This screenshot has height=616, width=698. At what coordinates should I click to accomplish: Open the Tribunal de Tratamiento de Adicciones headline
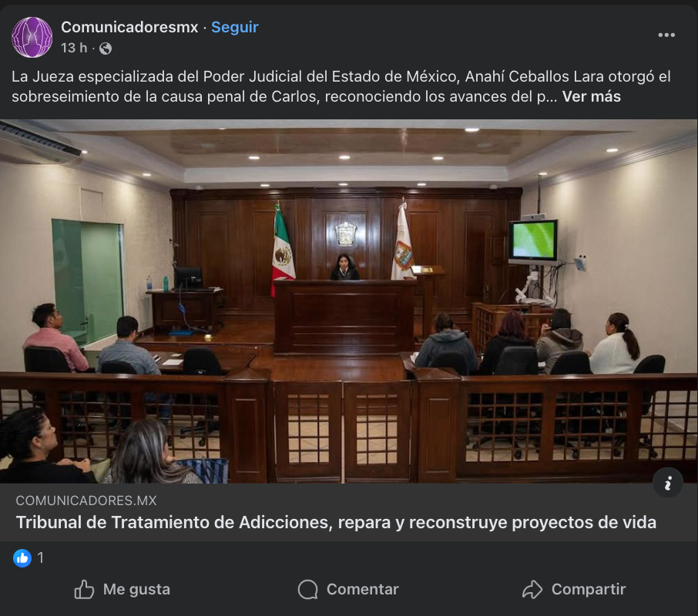pyautogui.click(x=336, y=522)
